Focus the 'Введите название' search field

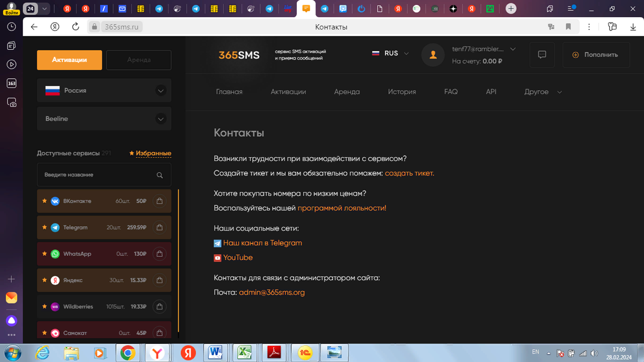click(x=104, y=175)
